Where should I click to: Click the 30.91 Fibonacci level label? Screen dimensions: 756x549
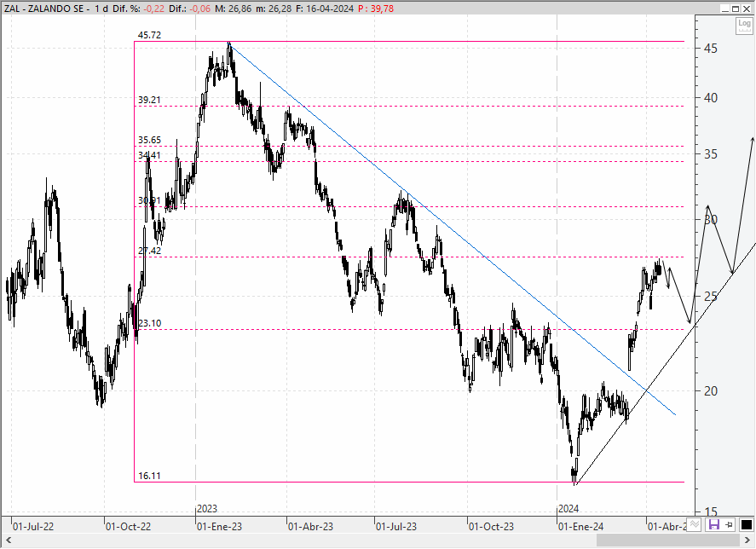(x=149, y=200)
